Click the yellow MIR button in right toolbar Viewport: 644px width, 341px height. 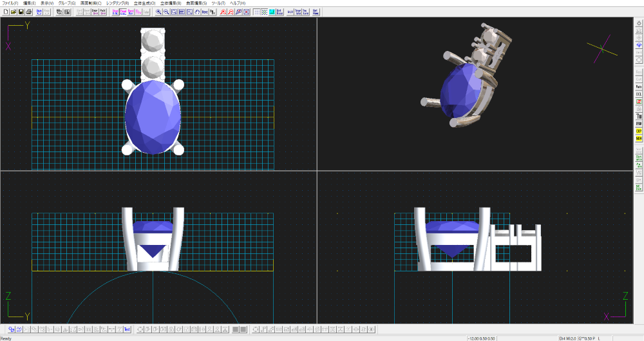638,138
